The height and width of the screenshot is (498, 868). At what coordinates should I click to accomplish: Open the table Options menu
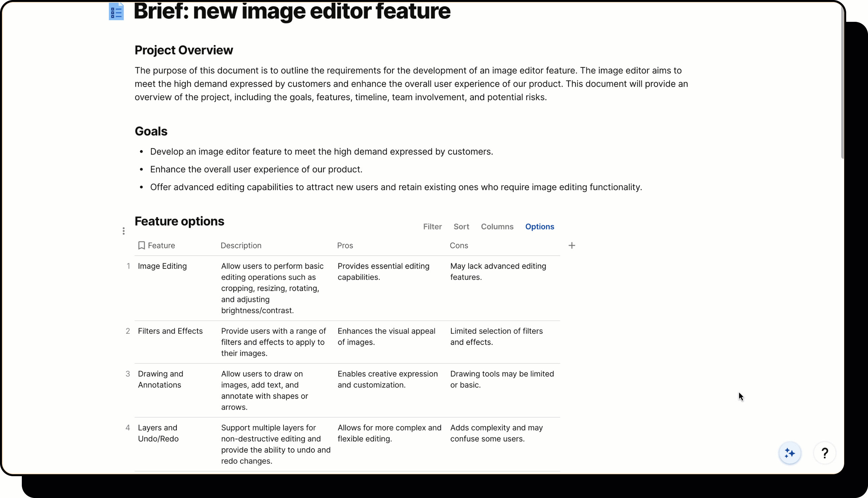tap(539, 227)
